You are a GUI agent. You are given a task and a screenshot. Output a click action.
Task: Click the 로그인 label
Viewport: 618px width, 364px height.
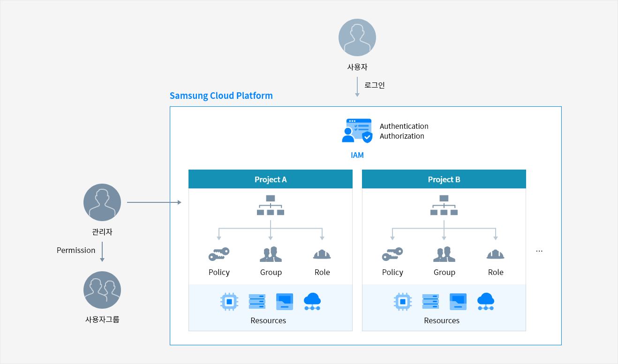point(375,85)
